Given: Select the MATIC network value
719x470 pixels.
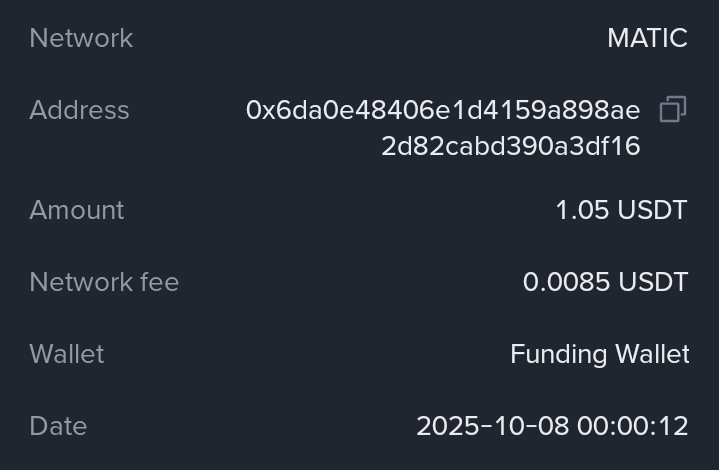Looking at the screenshot, I should pos(647,38).
